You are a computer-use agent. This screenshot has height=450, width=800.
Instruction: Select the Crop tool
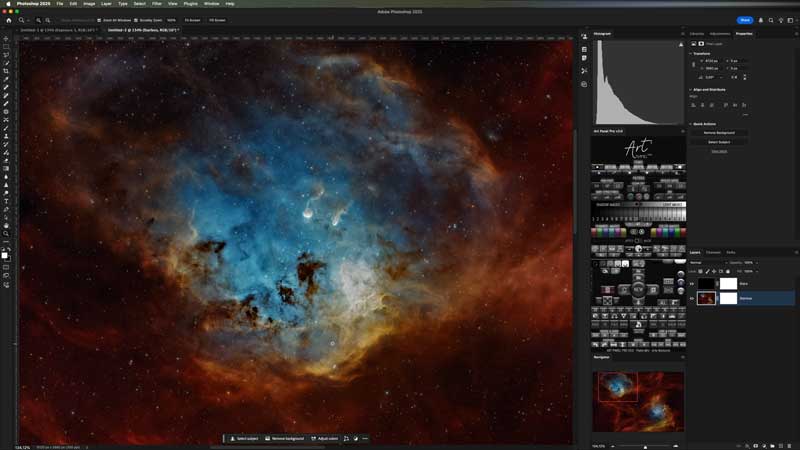(6, 71)
